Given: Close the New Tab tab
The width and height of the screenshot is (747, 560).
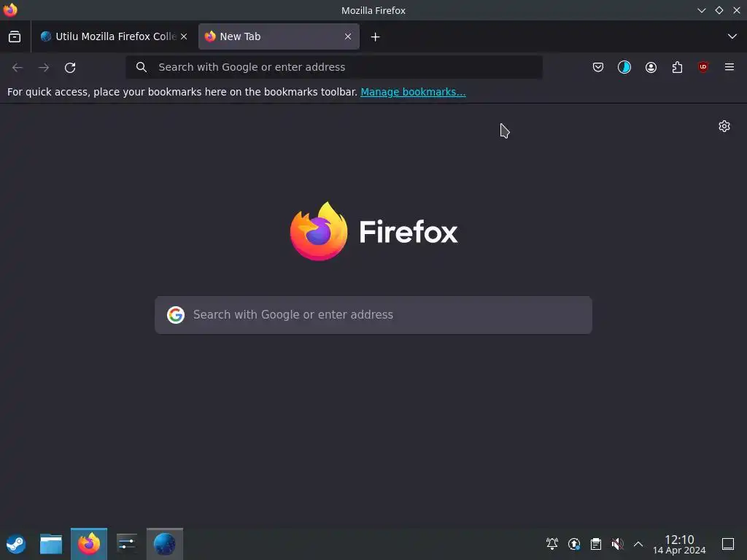Looking at the screenshot, I should click(348, 36).
